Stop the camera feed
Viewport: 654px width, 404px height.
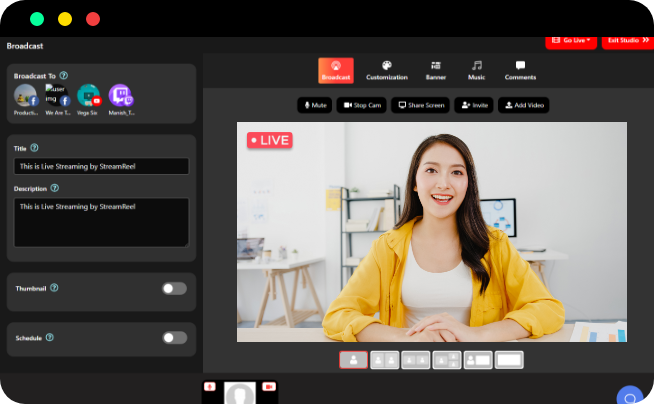[361, 105]
